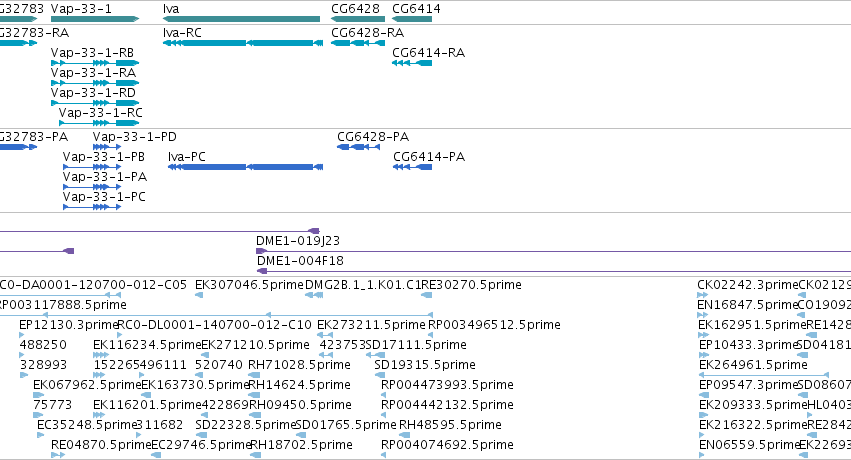Click the EP09547.3prime EST label
The height and width of the screenshot is (460, 851).
[x=748, y=385]
